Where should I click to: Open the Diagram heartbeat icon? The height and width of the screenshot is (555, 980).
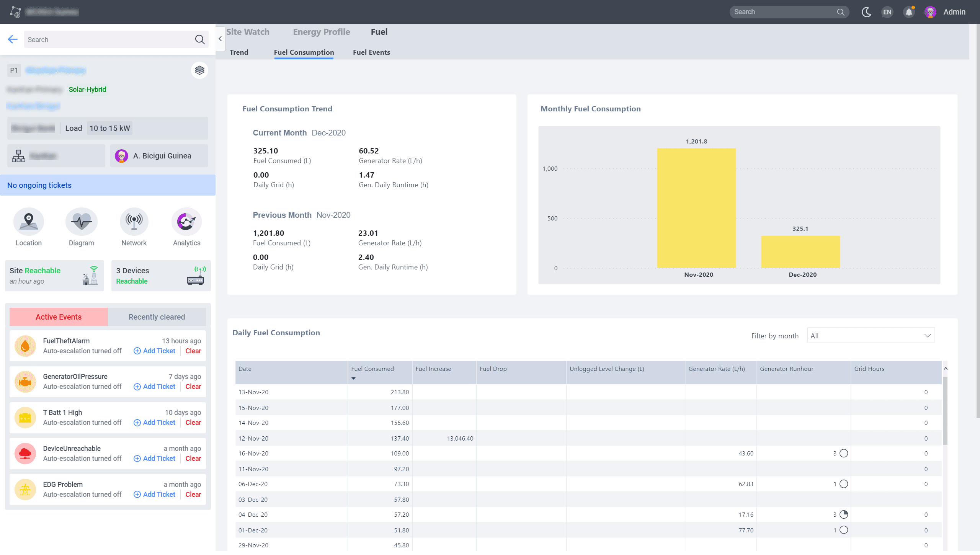pos(81,222)
